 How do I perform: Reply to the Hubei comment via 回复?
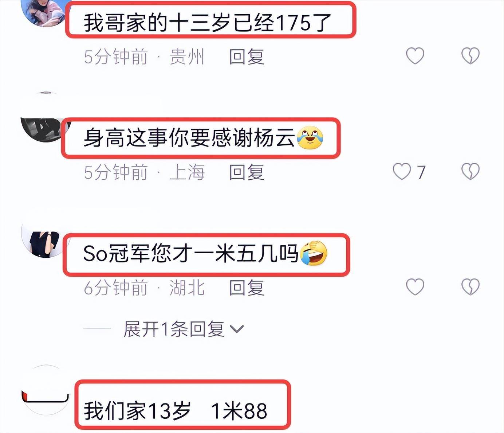click(x=247, y=288)
